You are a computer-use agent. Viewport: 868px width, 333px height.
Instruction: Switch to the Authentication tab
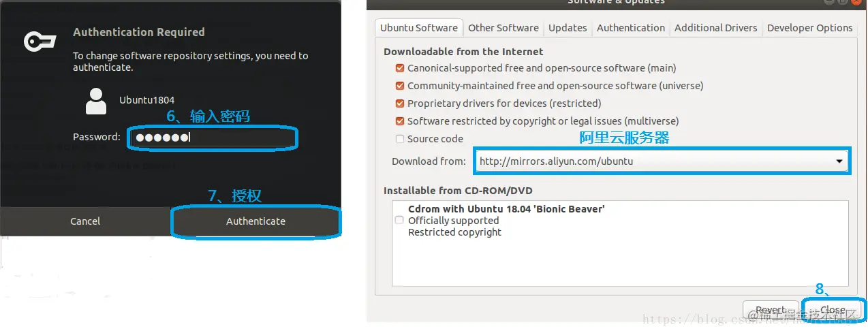[x=631, y=28]
